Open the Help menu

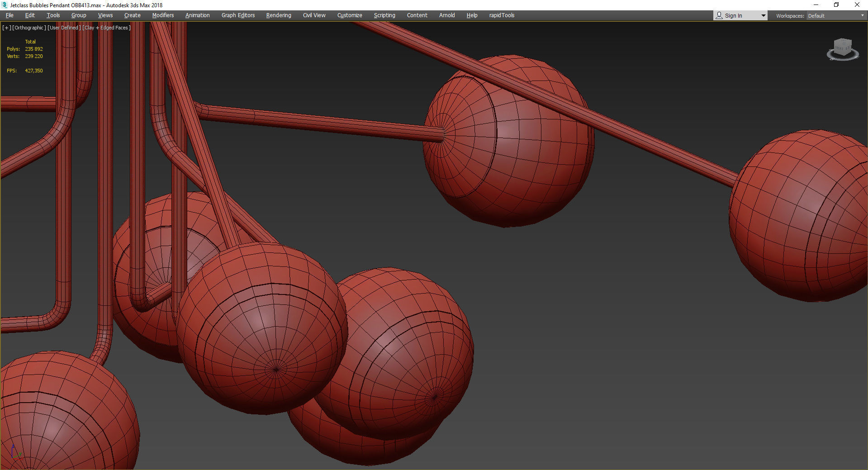coord(472,15)
